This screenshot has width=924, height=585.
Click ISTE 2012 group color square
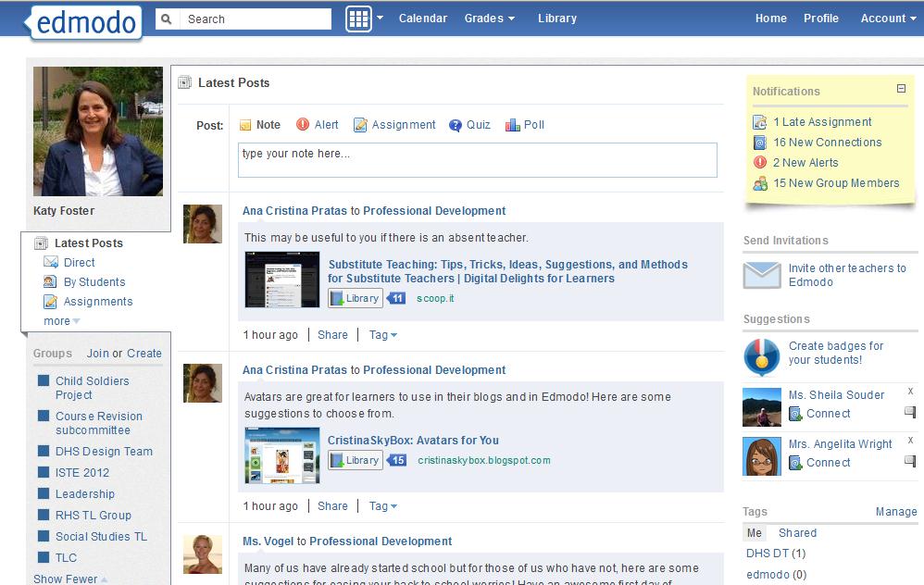pos(43,472)
